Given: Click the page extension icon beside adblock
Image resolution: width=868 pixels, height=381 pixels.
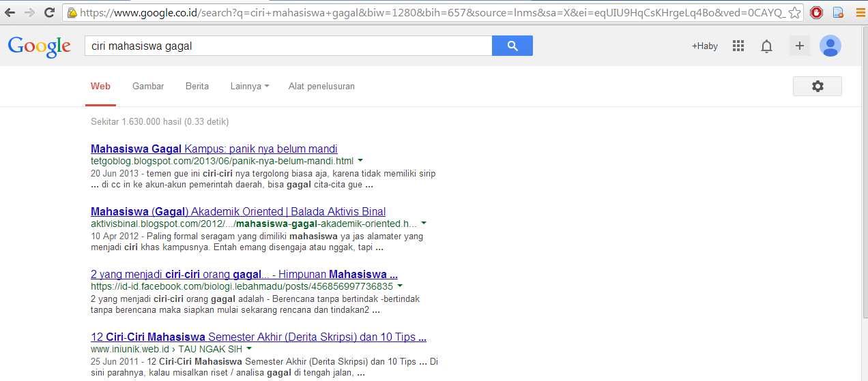Looking at the screenshot, I should pyautogui.click(x=838, y=12).
